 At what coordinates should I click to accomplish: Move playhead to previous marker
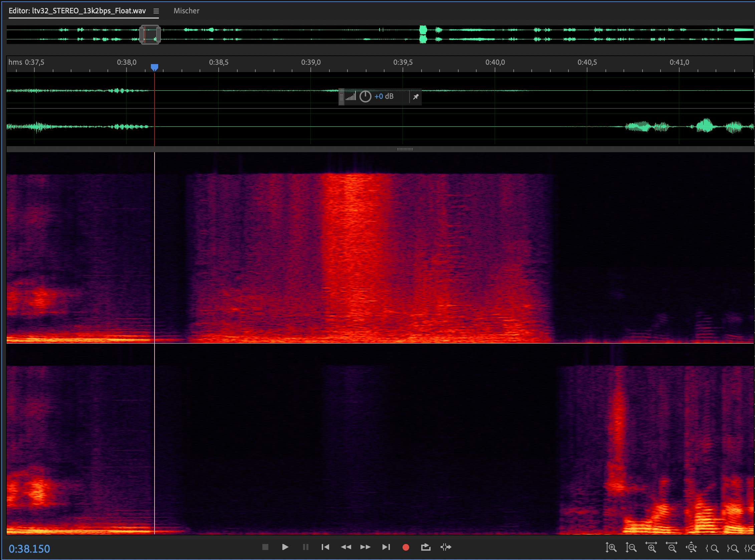325,547
